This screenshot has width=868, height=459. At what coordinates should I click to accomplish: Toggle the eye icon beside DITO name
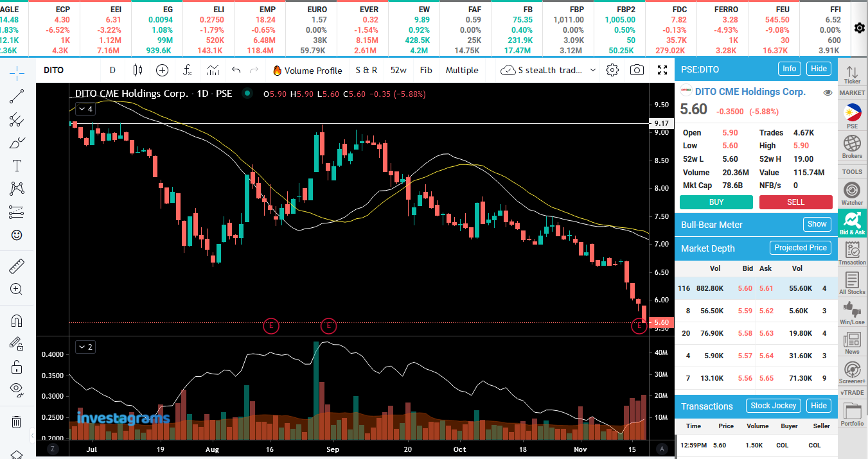tap(828, 92)
